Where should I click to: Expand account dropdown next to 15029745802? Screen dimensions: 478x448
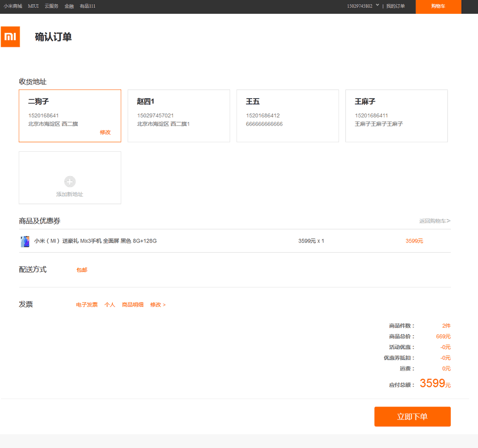coord(377,5)
